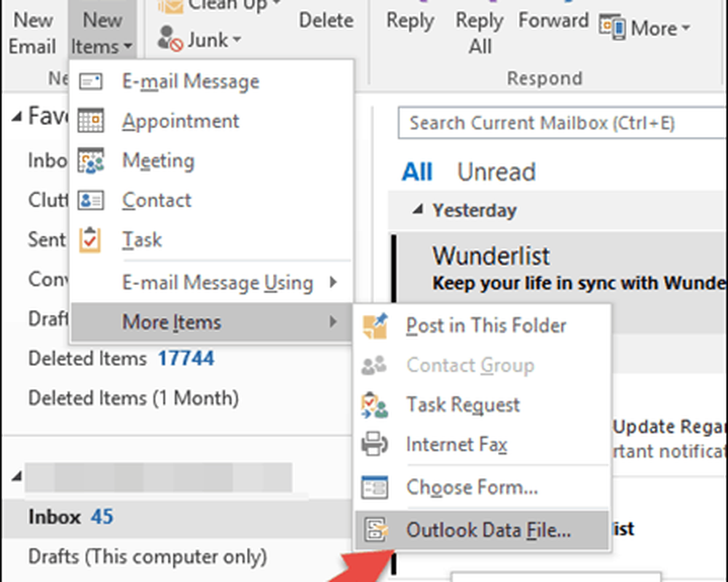Switch to the Unread filter tab

(x=496, y=172)
